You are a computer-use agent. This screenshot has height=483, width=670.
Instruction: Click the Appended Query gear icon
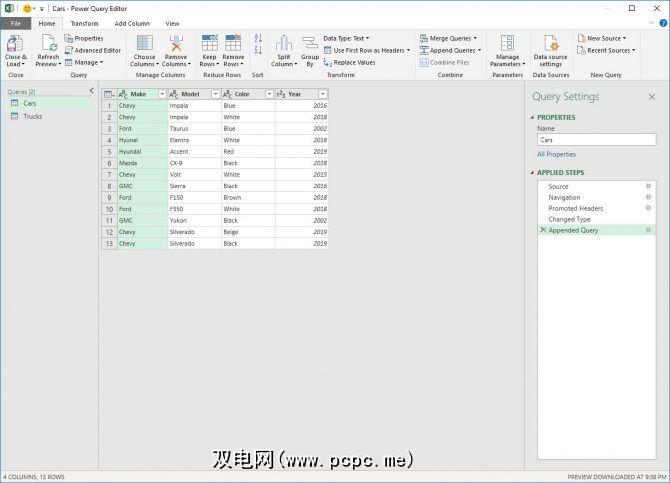[648, 230]
